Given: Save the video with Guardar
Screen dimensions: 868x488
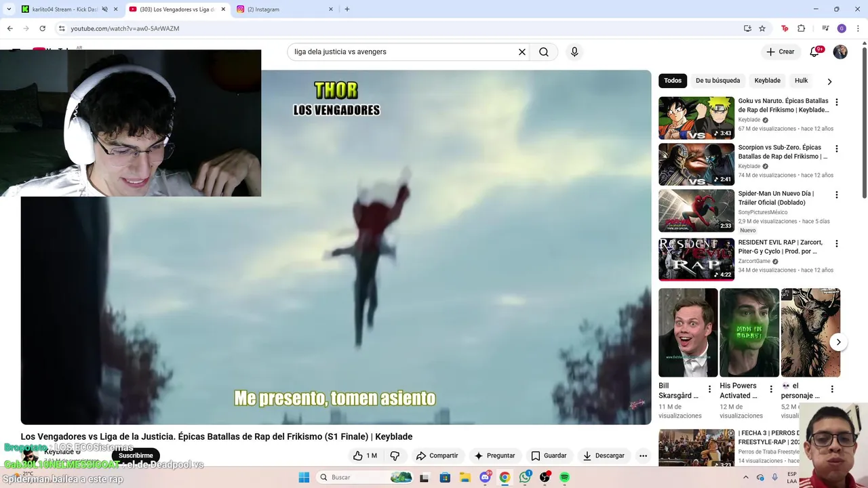Looking at the screenshot, I should tap(549, 455).
